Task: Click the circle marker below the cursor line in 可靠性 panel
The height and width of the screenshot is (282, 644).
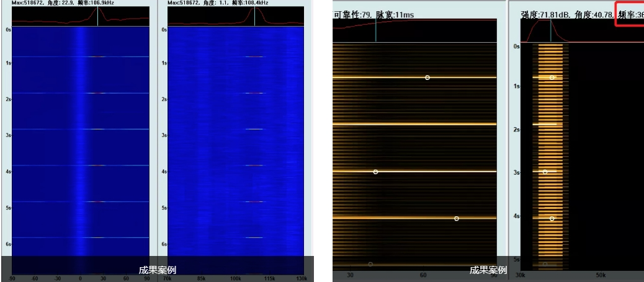Action: 375,172
